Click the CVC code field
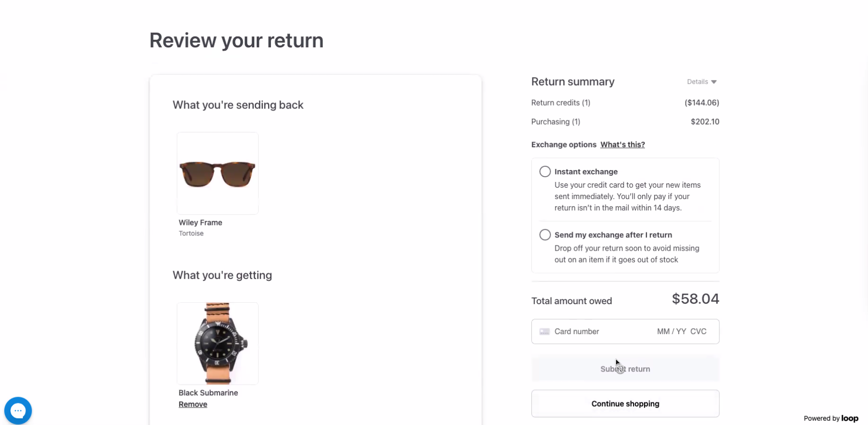 point(698,332)
